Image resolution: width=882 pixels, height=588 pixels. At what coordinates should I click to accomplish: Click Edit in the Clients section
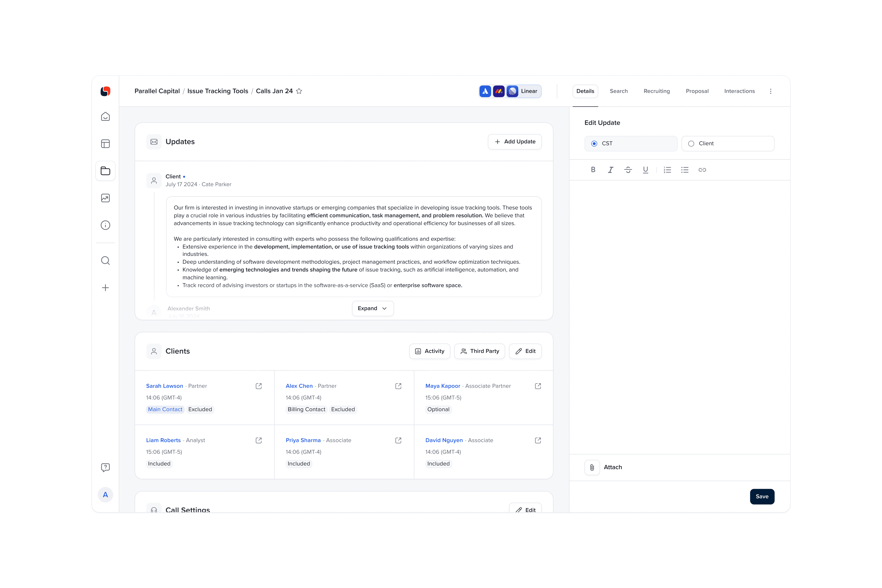525,351
